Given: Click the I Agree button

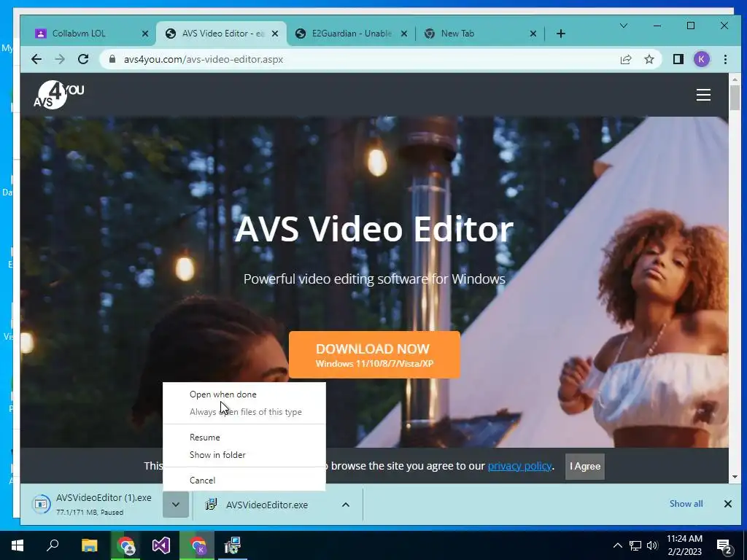Looking at the screenshot, I should tap(585, 466).
